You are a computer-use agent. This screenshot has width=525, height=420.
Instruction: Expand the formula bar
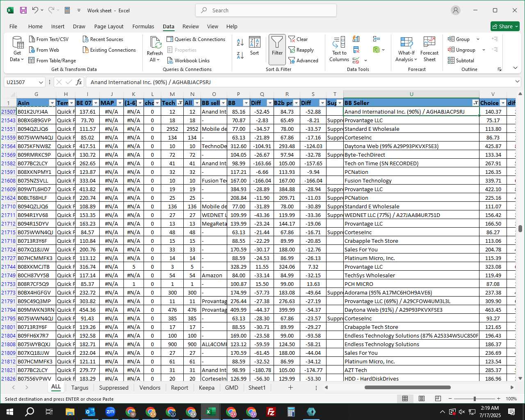point(517,82)
